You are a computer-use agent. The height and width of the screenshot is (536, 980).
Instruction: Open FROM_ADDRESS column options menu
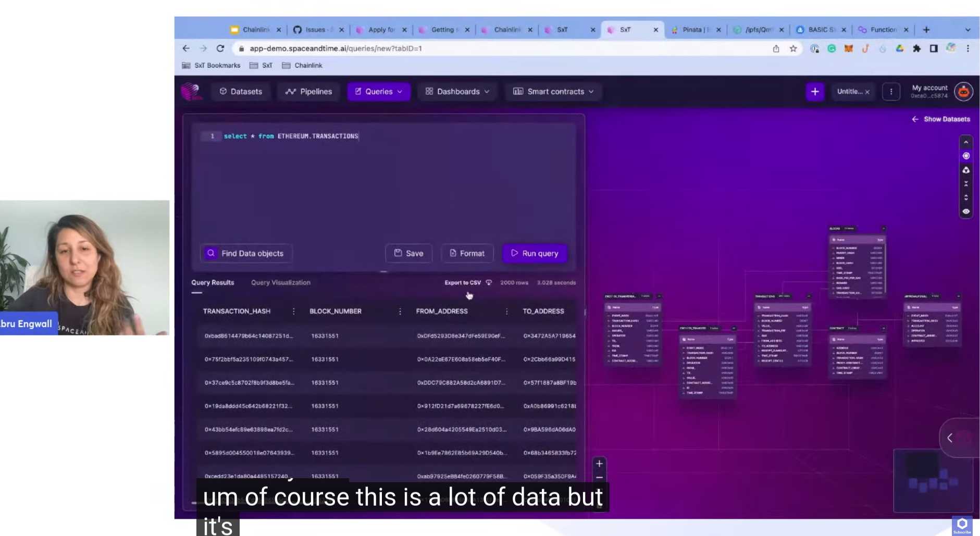[506, 311]
